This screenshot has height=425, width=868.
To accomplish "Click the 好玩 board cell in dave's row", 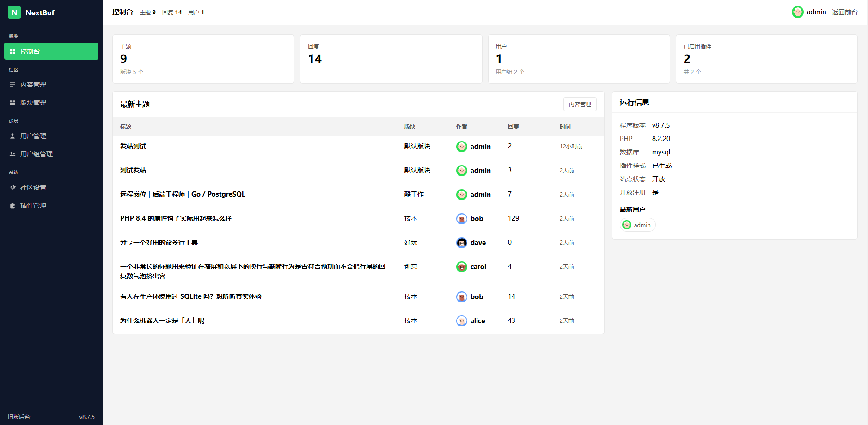I will click(x=410, y=242).
